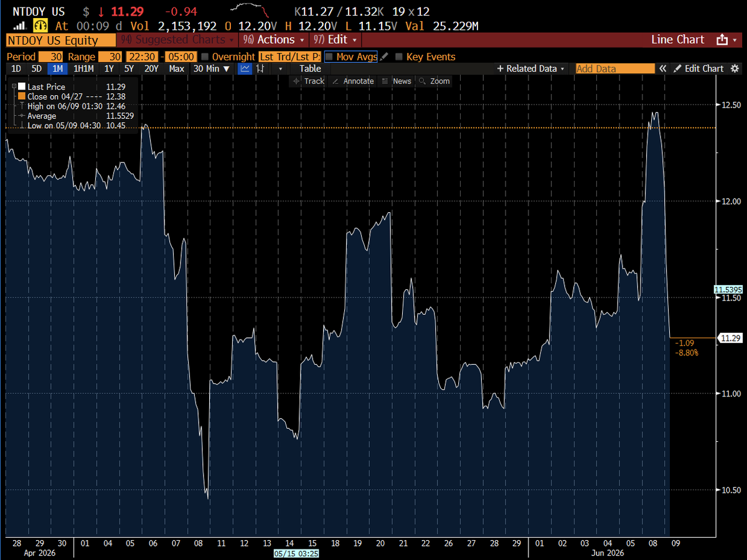The height and width of the screenshot is (560, 747).
Task: Click the 11.5395 average axis label
Action: tap(728, 289)
